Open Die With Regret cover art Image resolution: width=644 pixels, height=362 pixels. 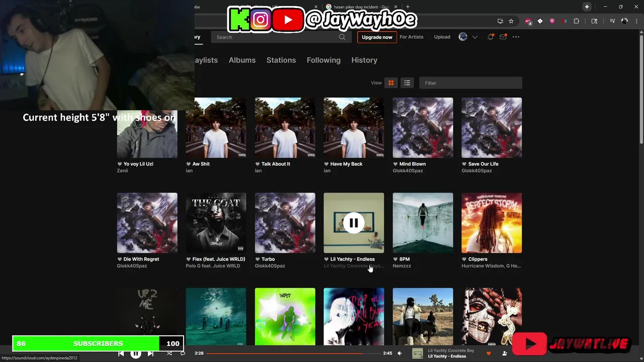point(147,223)
